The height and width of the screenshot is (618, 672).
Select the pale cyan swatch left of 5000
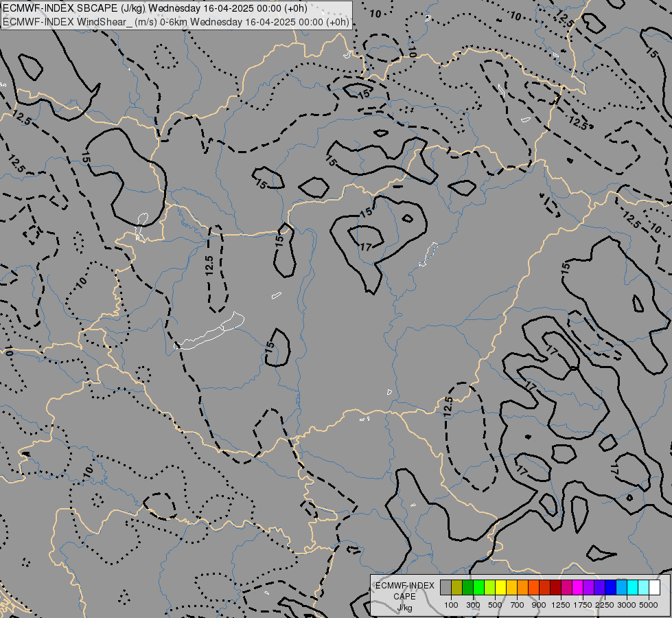tap(644, 587)
